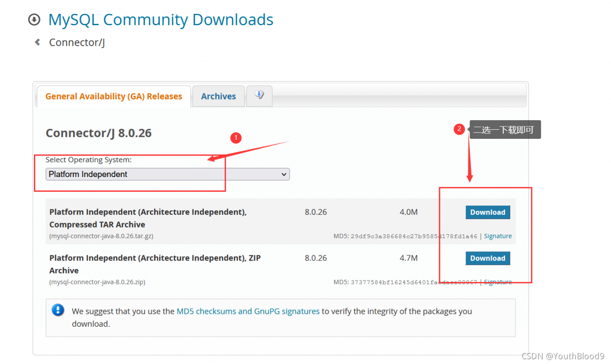Click the Compressed TAR Archive package name
Screen dimensions: 611x364
point(148,218)
